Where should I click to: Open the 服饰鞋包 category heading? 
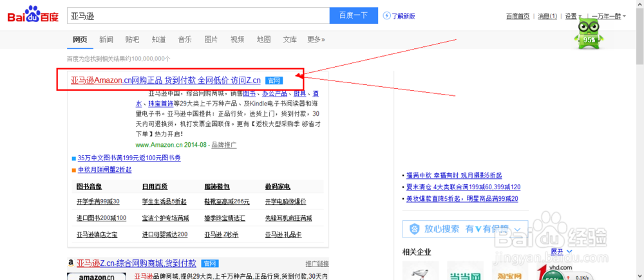point(217,187)
